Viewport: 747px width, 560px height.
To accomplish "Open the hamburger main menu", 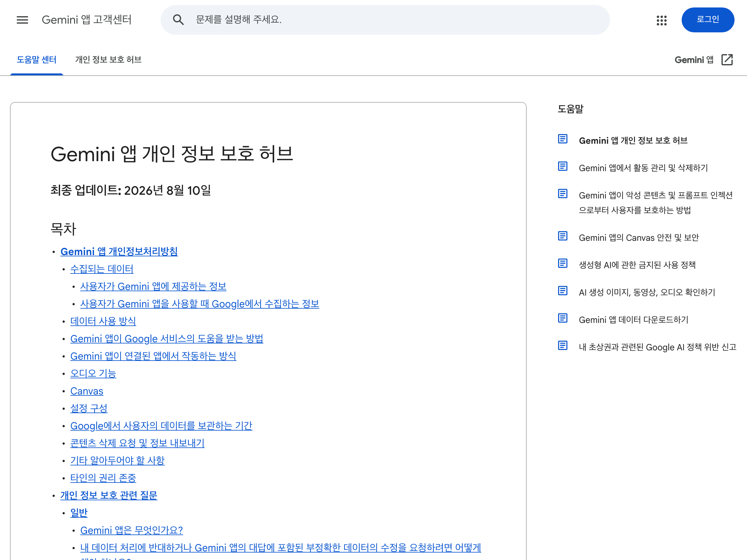I will click(22, 20).
